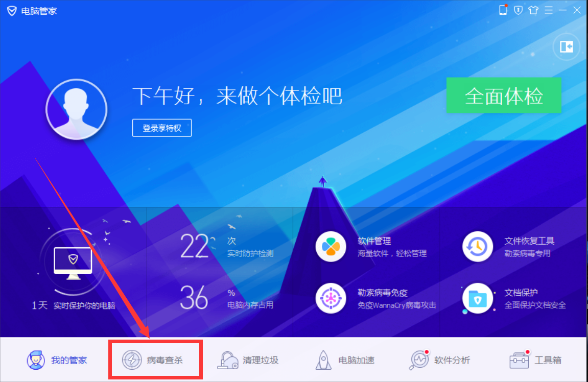Open the 勒索病毒免疫 target icon
Viewport: 588px width, 382px height.
point(331,298)
